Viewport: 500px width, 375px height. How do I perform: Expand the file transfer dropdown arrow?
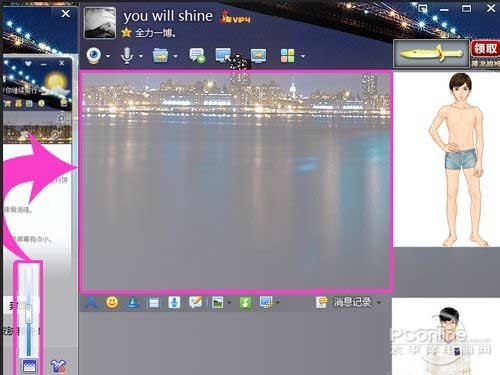[175, 56]
